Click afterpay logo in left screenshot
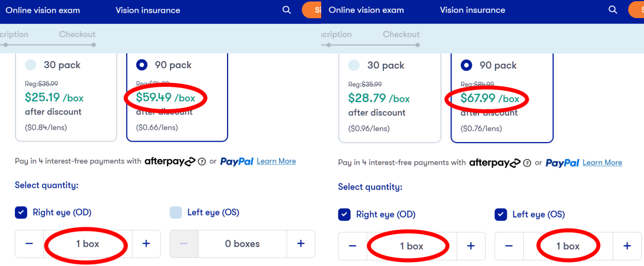This screenshot has width=644, height=266. pyautogui.click(x=170, y=161)
